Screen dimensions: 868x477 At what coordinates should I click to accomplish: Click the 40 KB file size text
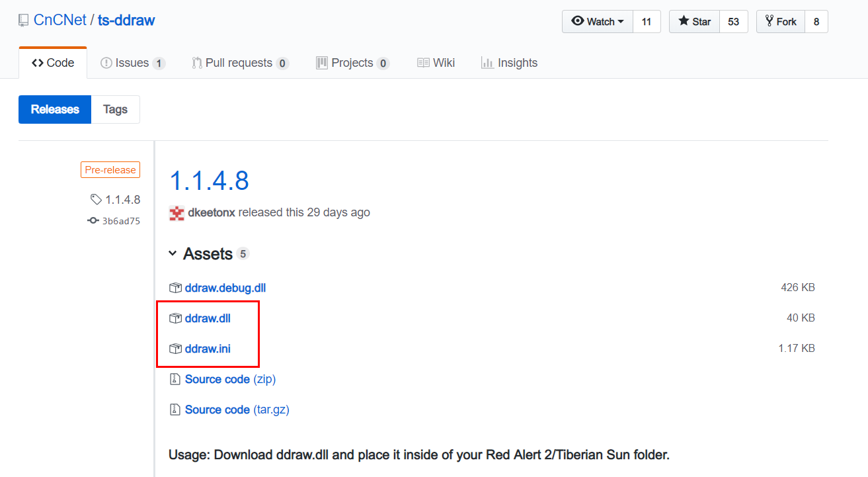(801, 318)
